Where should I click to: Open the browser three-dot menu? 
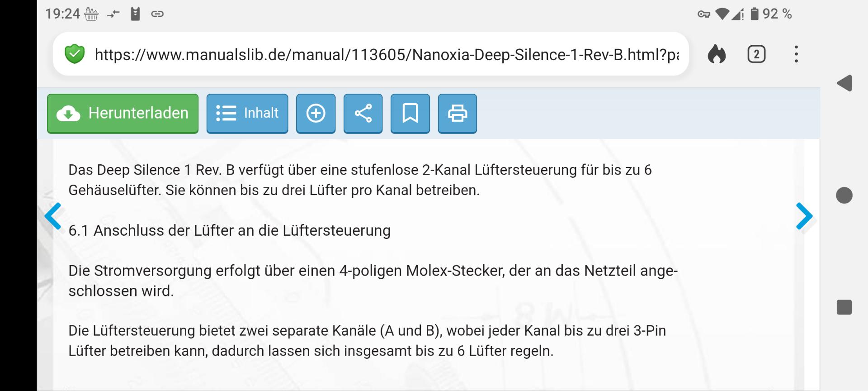(796, 54)
